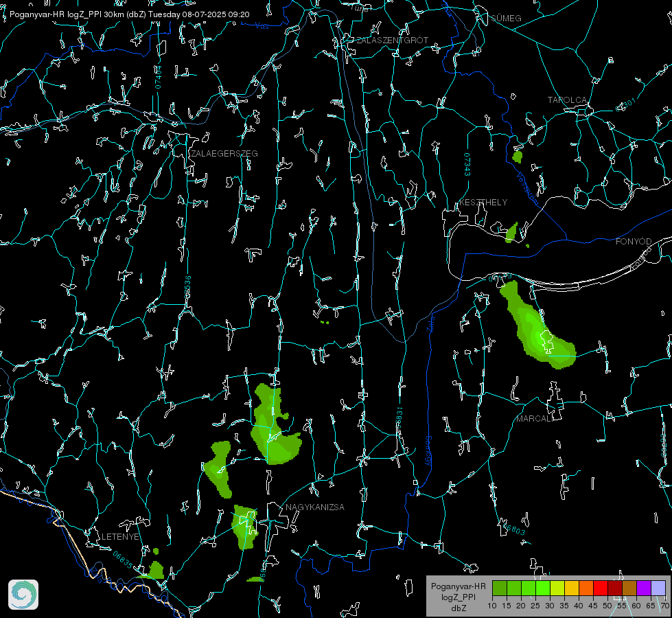The image size is (672, 618).
Task: Select the 15–20 dBZ green swatch
Action: click(x=514, y=588)
